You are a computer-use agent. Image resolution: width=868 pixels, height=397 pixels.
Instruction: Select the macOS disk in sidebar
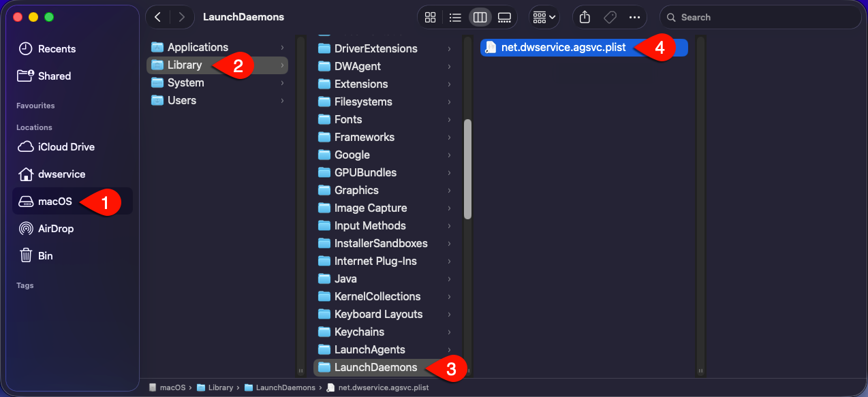[x=72, y=202]
